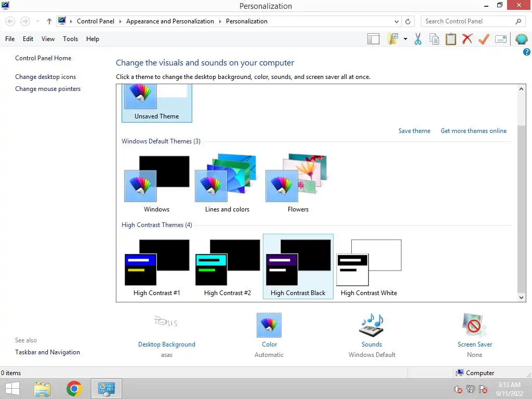532x399 pixels.
Task: Click Get more themes online
Action: (473, 131)
